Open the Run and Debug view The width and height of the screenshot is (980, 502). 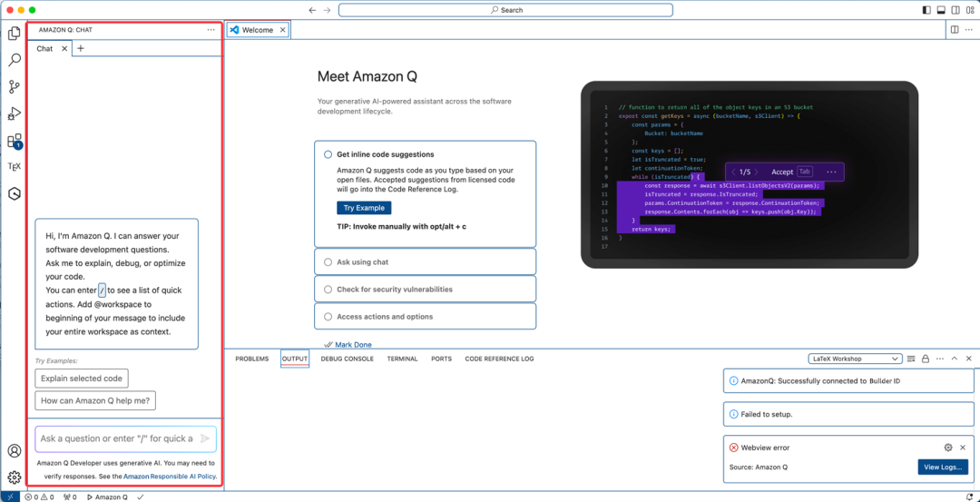(14, 113)
